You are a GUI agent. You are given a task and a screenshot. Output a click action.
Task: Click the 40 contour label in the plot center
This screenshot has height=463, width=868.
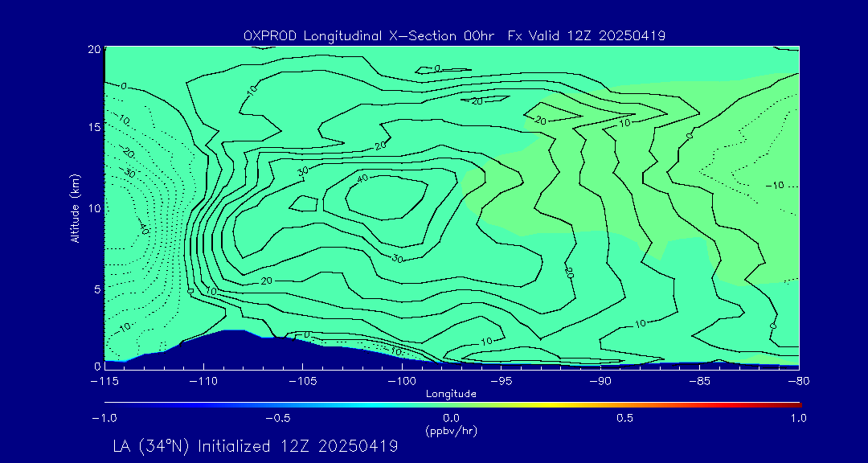362,178
